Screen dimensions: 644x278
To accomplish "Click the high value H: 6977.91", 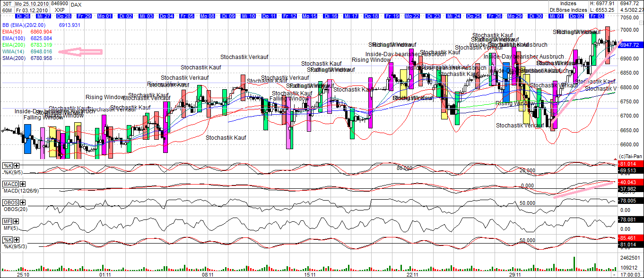I will click(x=602, y=3).
